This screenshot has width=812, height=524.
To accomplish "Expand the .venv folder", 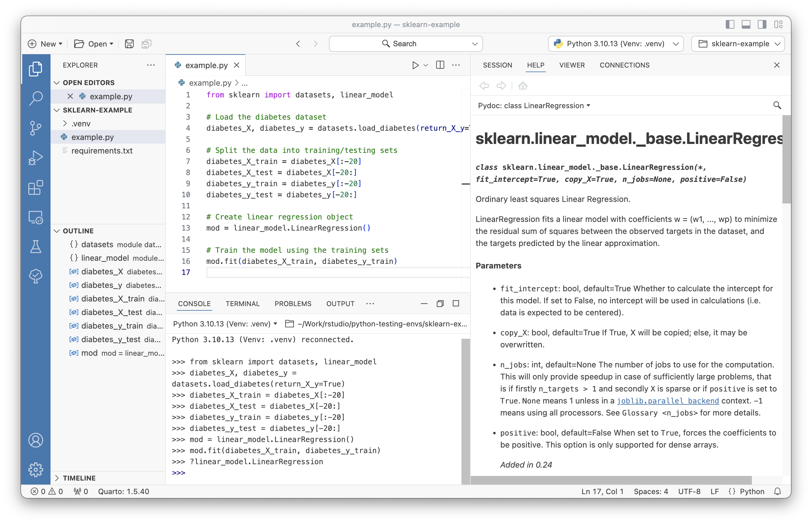I will [81, 124].
